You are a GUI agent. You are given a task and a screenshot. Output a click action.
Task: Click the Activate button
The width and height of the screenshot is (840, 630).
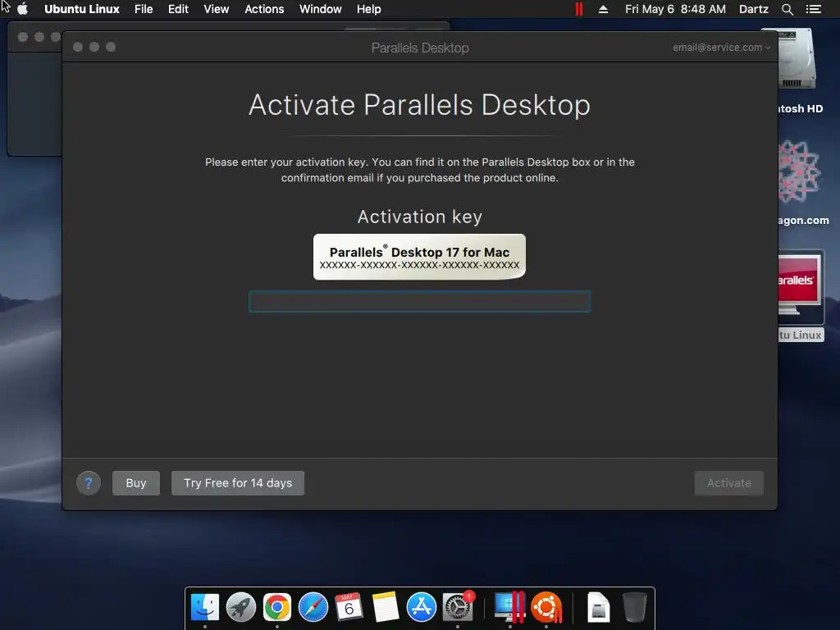pos(728,482)
